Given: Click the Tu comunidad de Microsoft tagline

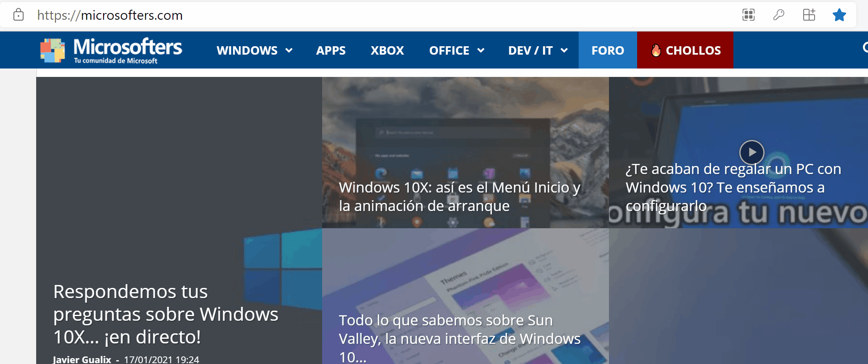Looking at the screenshot, I should pyautogui.click(x=116, y=61).
